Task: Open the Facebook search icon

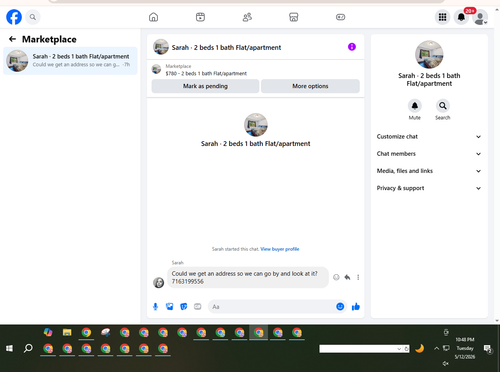Action: pyautogui.click(x=33, y=17)
